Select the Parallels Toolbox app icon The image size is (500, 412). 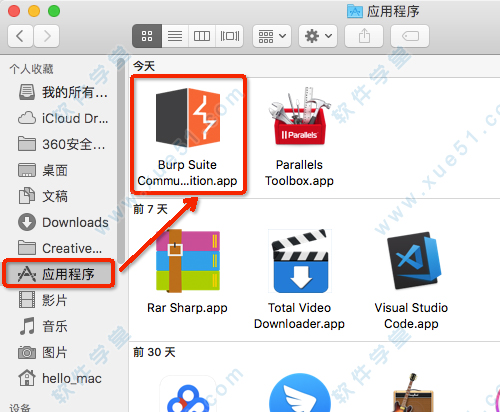tap(299, 117)
